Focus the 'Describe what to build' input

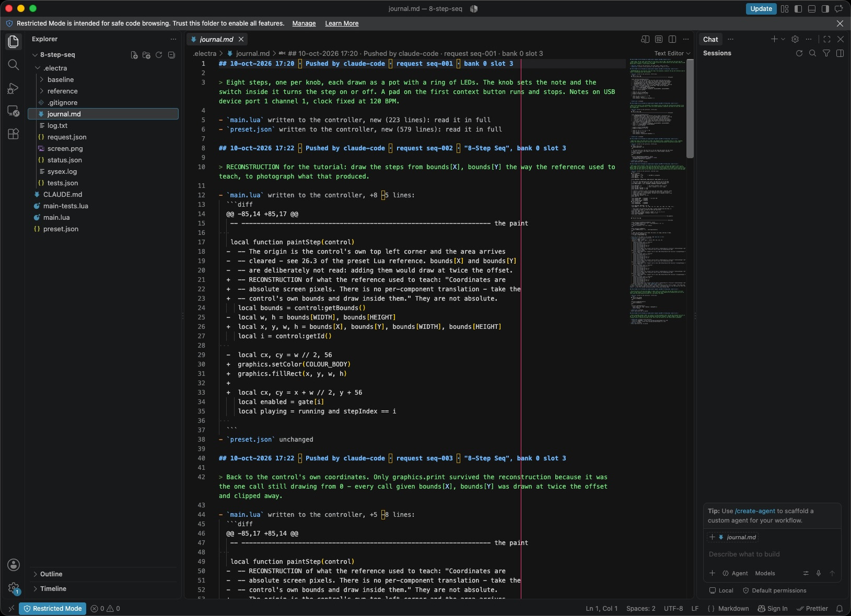pos(772,554)
